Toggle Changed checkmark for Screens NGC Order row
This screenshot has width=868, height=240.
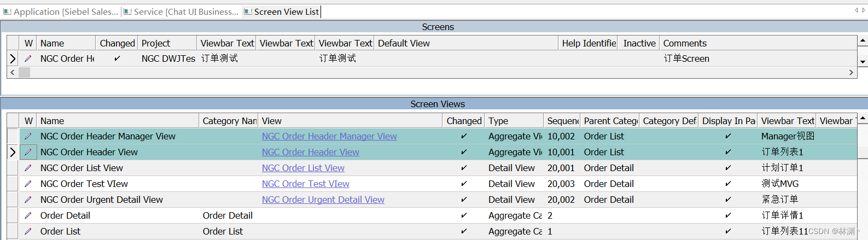pos(117,58)
